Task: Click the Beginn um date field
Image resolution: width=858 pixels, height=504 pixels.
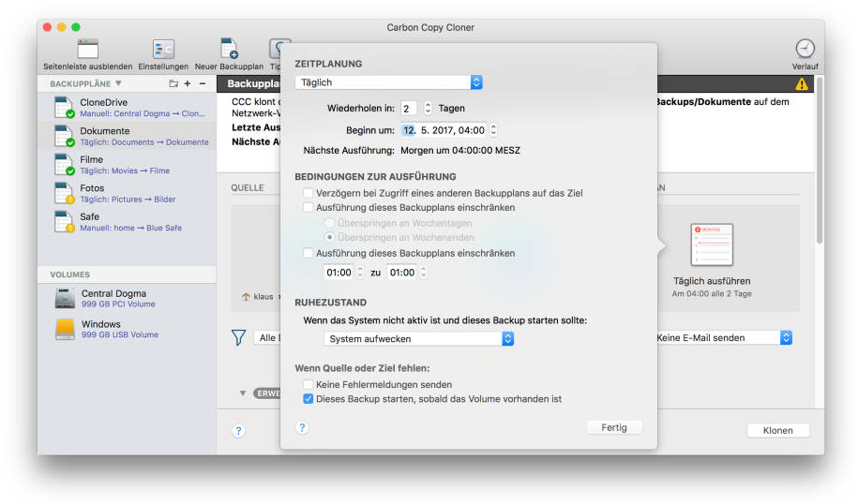Action: [x=444, y=130]
